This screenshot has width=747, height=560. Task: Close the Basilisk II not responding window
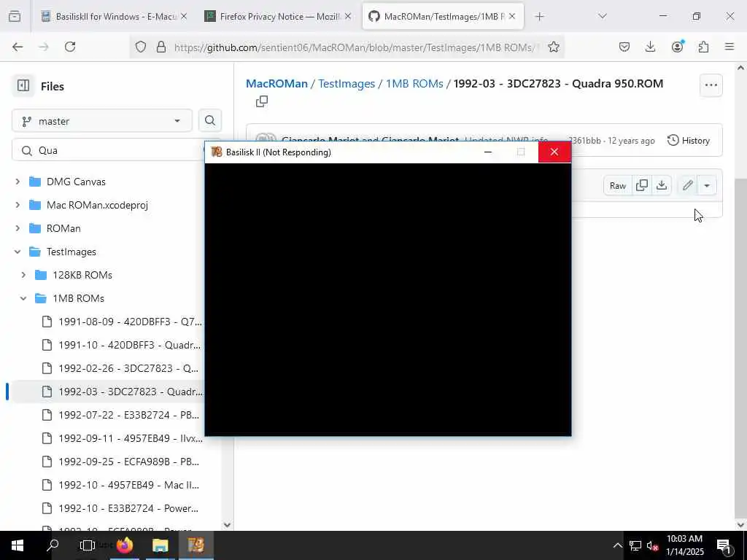554,152
